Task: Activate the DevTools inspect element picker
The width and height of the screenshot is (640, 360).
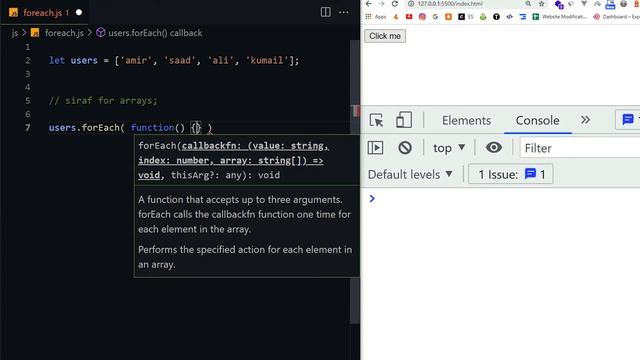Action: pyautogui.click(x=376, y=120)
